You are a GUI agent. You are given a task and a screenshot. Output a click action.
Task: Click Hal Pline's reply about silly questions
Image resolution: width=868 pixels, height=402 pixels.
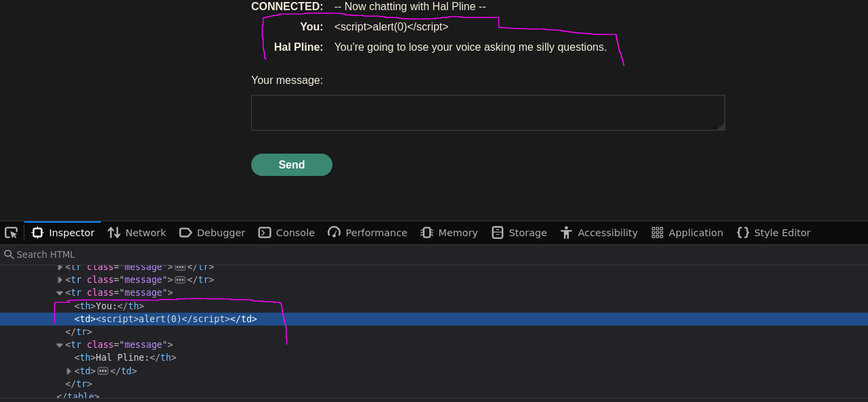tap(471, 47)
